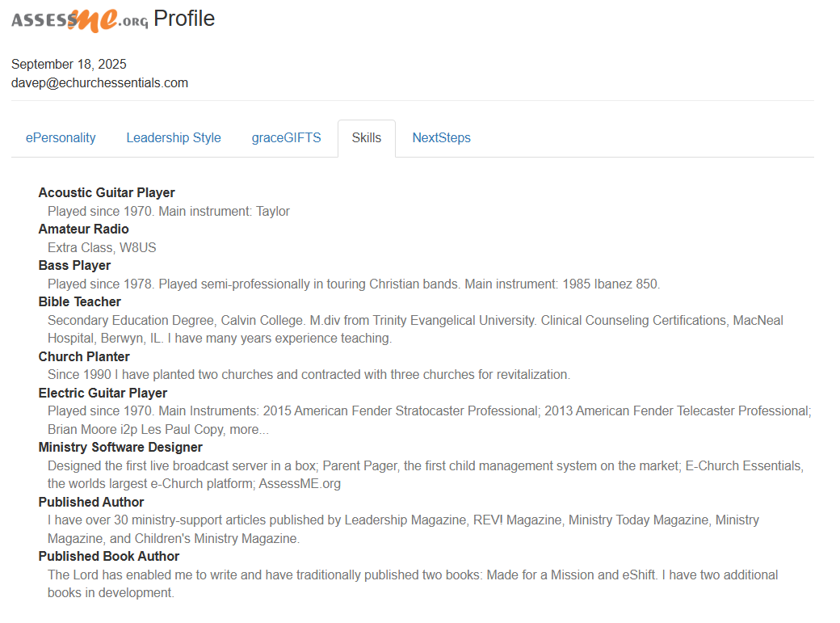Select the Bass Player skill heading

pyautogui.click(x=74, y=266)
